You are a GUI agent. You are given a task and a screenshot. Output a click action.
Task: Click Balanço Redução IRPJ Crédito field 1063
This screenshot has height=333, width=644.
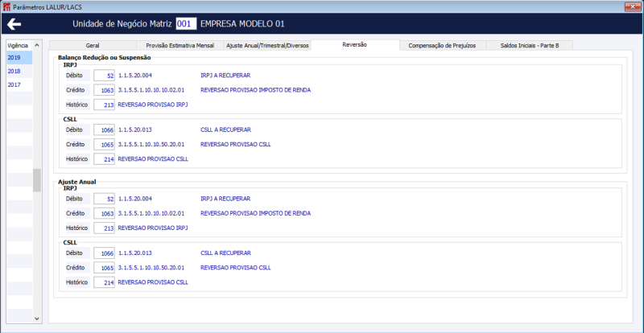pos(104,90)
